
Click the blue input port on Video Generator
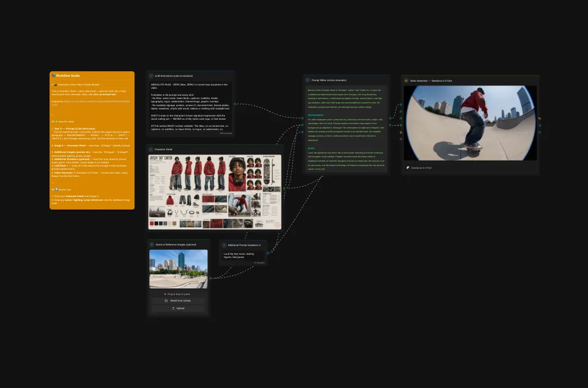[x=401, y=104]
